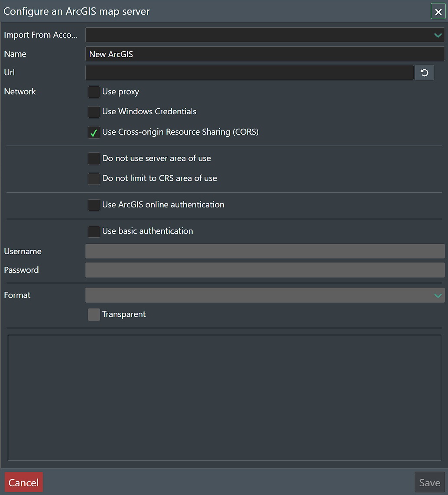Click the 'Network' label

(x=20, y=91)
